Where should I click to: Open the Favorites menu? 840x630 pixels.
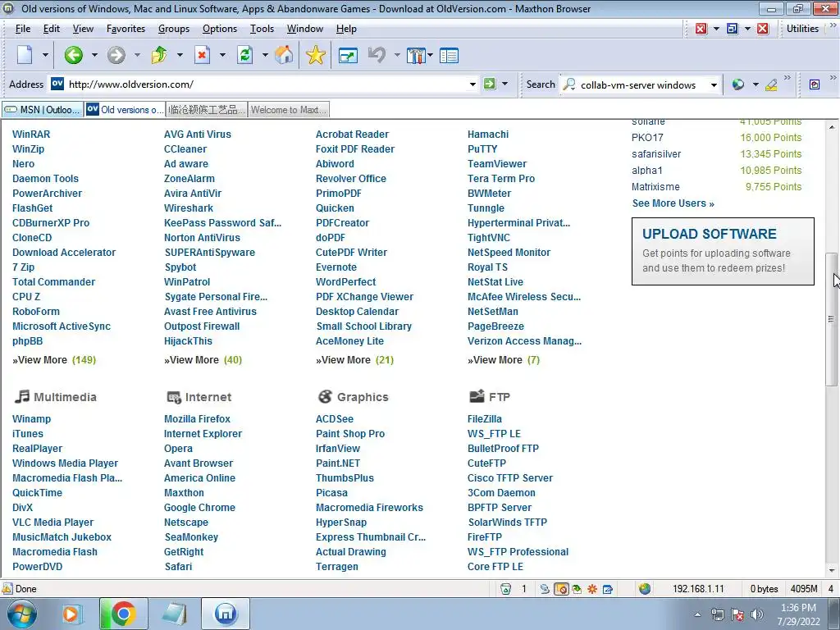coord(126,29)
